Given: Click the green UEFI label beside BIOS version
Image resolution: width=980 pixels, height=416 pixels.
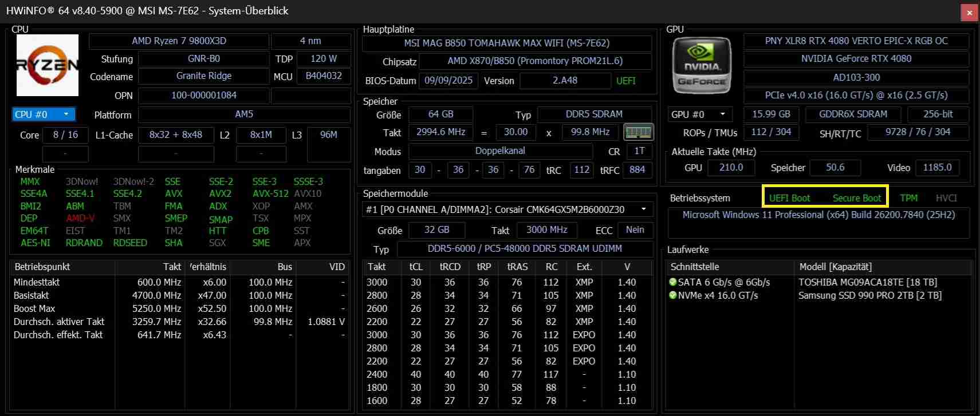Looking at the screenshot, I should (x=626, y=81).
